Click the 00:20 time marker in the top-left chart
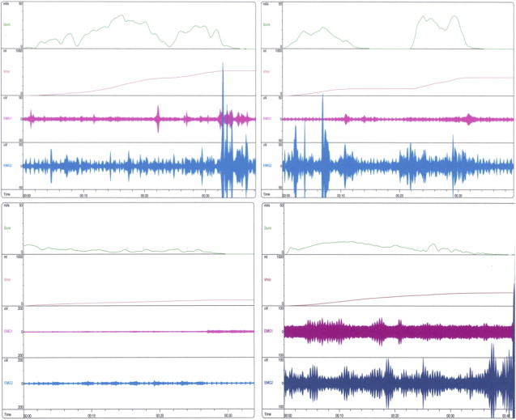Screen dimensions: 516x420 [x=146, y=195]
